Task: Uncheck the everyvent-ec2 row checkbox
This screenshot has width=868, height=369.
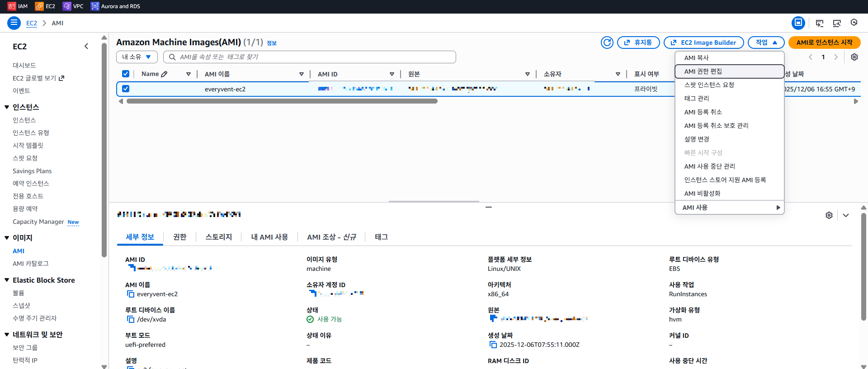Action: tap(126, 89)
